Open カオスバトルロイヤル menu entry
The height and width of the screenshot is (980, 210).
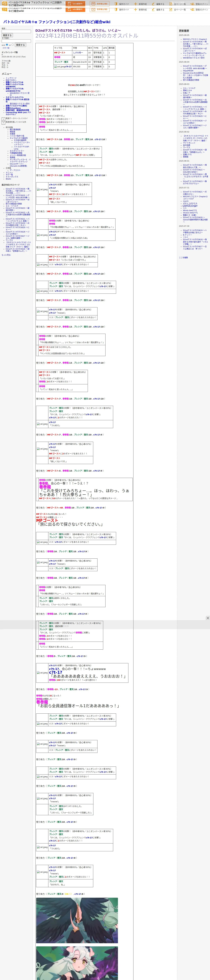15,97
